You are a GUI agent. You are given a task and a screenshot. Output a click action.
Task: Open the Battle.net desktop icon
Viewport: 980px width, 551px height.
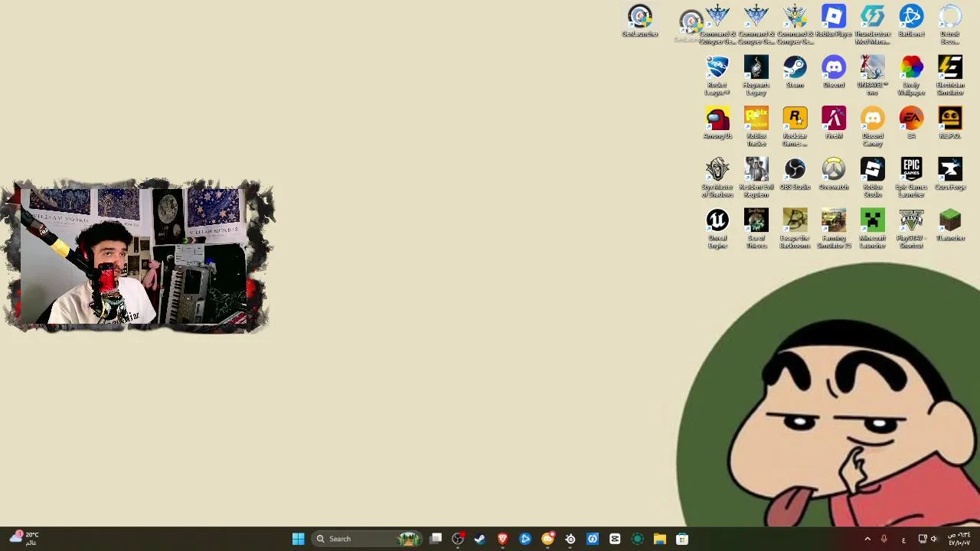pos(911,21)
